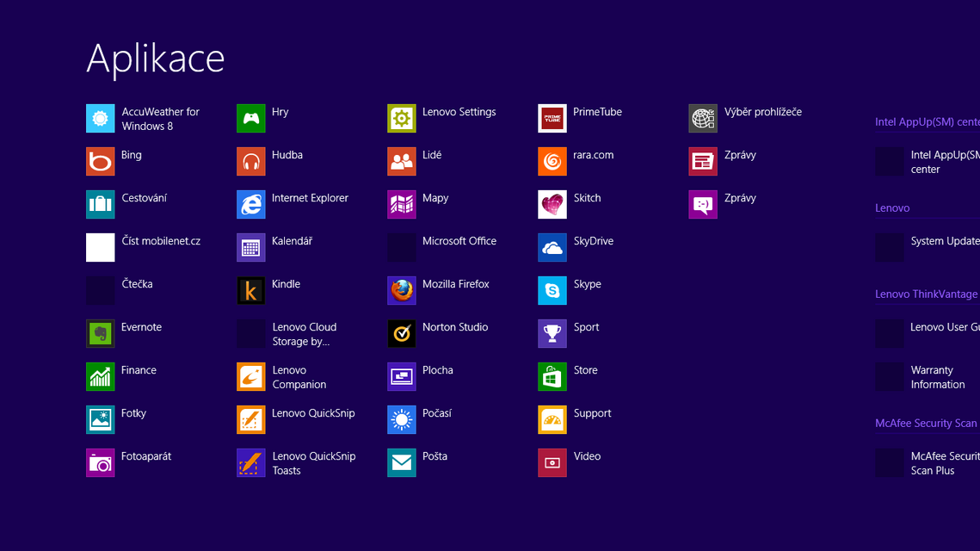The width and height of the screenshot is (980, 551).
Task: Launch Mozilla Firefox
Action: tap(402, 291)
